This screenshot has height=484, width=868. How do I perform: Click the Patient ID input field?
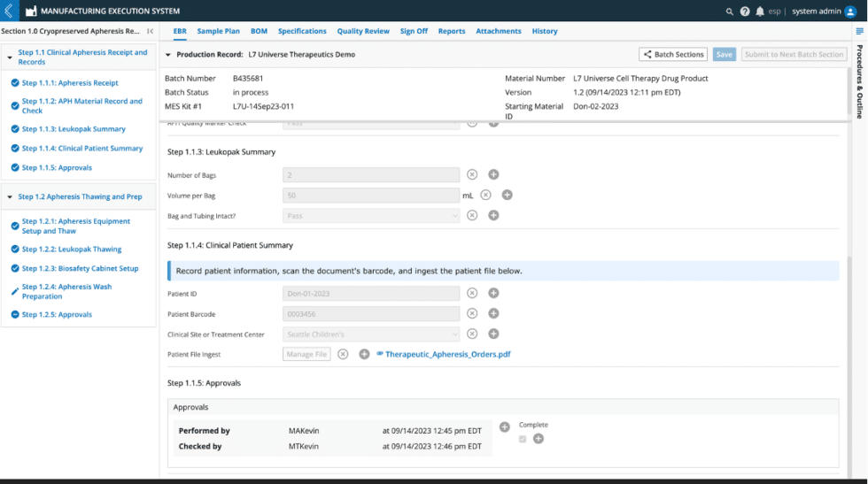click(371, 293)
